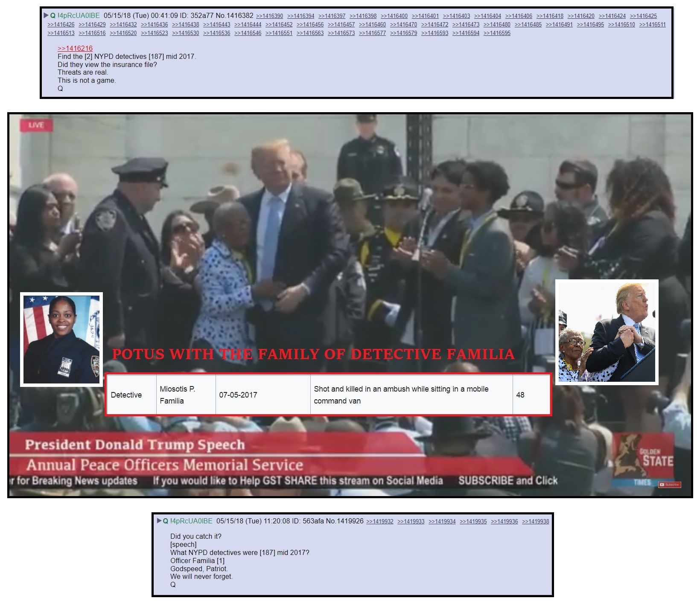Image resolution: width=700 pixels, height=604 pixels.
Task: Open the YouTube Subscribe icon in video overlay
Action: click(x=670, y=485)
